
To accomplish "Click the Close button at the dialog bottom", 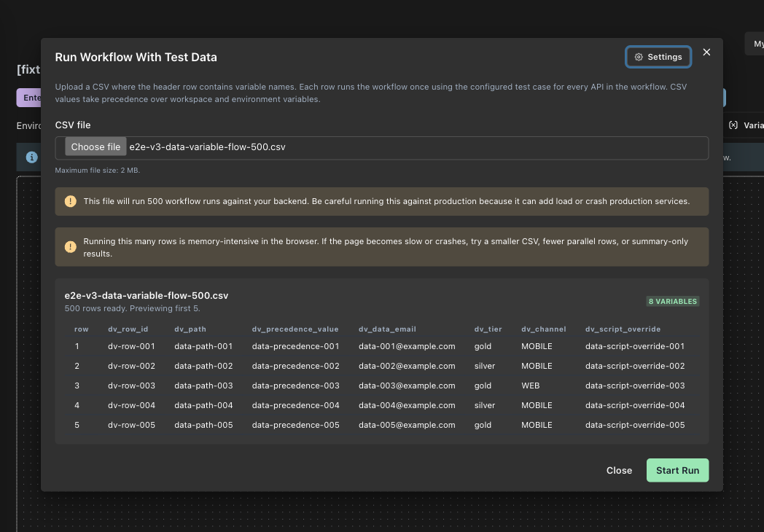I will 619,470.
